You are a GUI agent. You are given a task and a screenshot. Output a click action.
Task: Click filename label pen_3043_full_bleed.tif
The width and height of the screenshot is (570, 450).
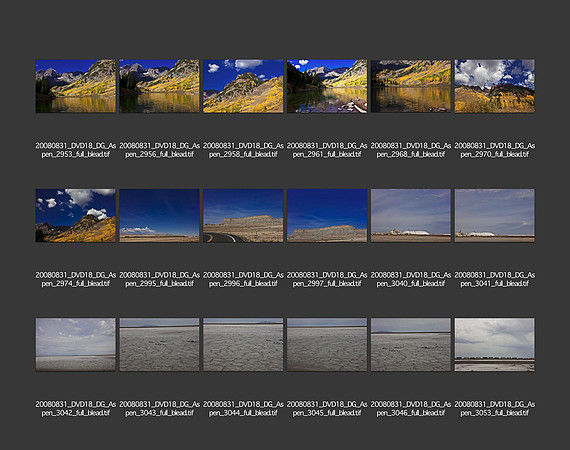coord(160,413)
